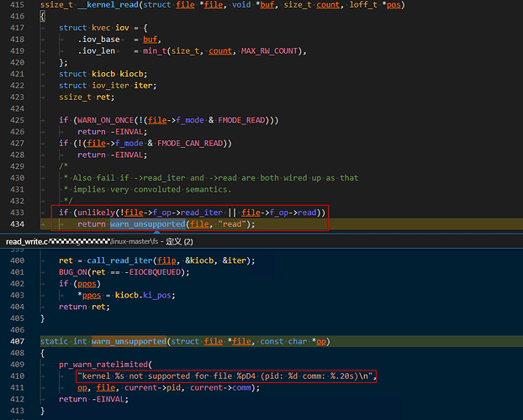Click the __kernel_read function name
This screenshot has height=420, width=523.
[114, 5]
